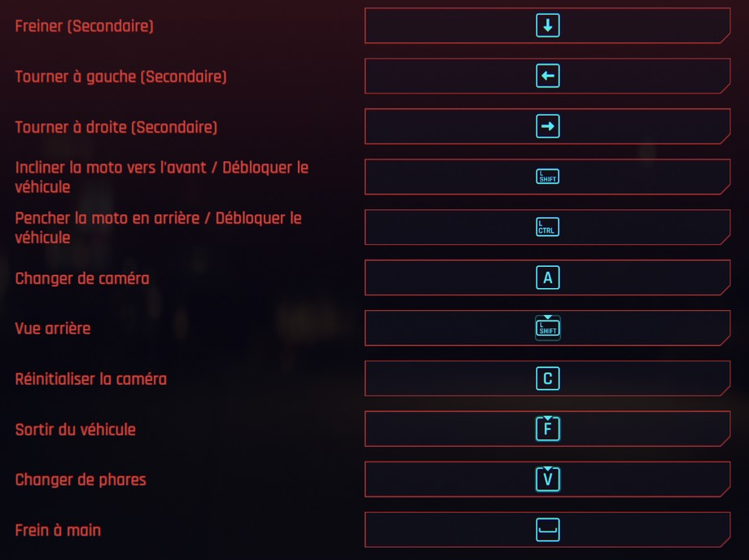Select the L CTRL icon for Pencher la moto

(547, 226)
